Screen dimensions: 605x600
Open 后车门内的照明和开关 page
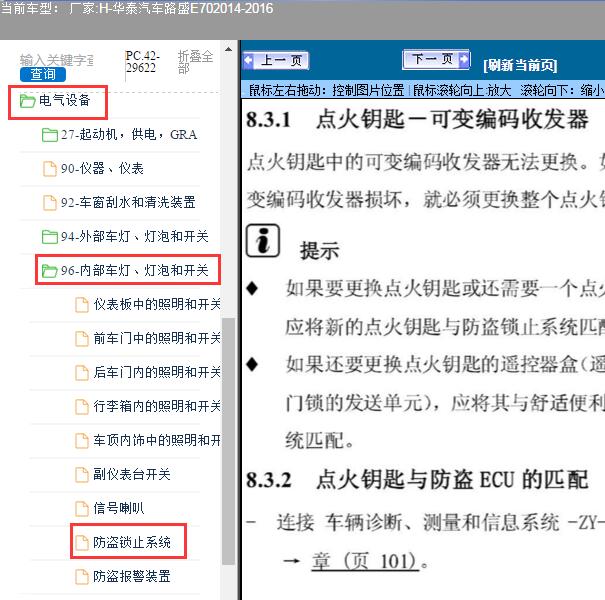pos(157,372)
